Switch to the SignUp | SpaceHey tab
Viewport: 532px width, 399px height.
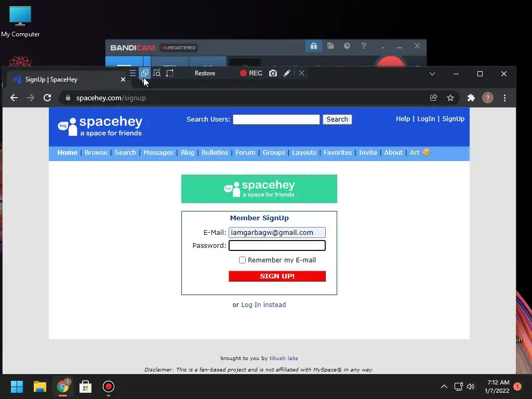pyautogui.click(x=66, y=79)
